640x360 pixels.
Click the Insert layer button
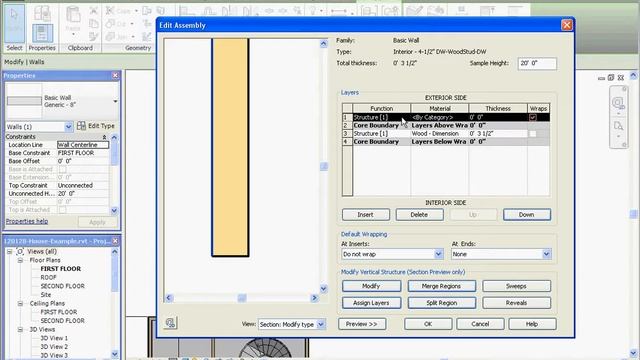(365, 215)
